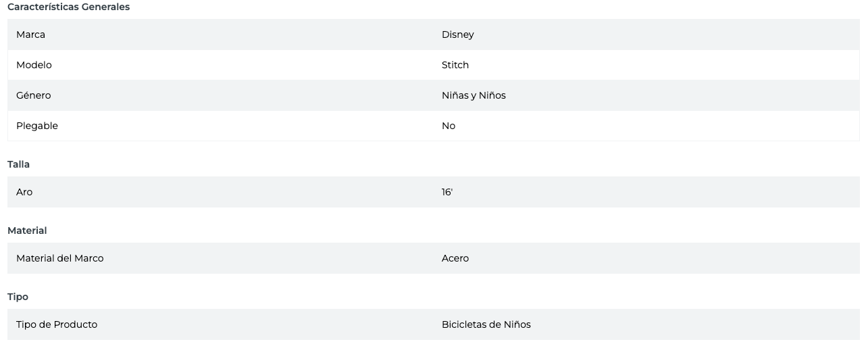Screen dimensions: 868x342
Task: Click the Talla section heading
Action: pos(18,164)
